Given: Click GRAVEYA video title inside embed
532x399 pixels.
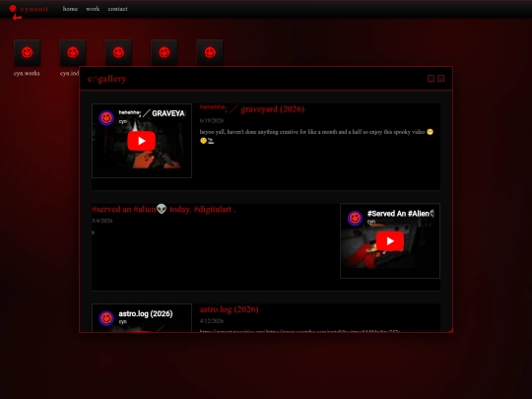Looking at the screenshot, I should click(x=152, y=113).
